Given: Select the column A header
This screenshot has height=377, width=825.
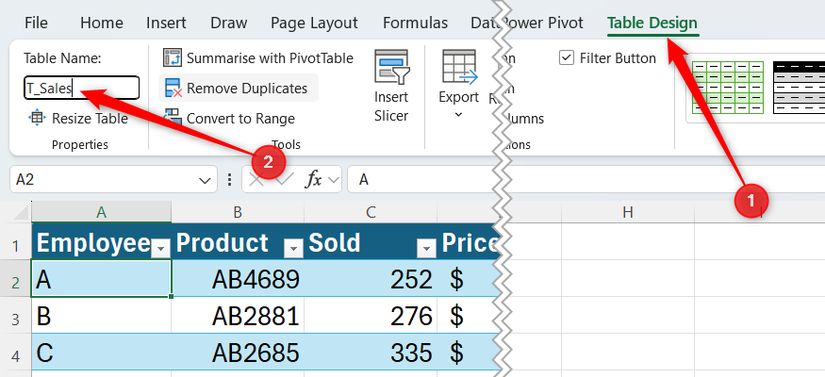Looking at the screenshot, I should pyautogui.click(x=102, y=212).
